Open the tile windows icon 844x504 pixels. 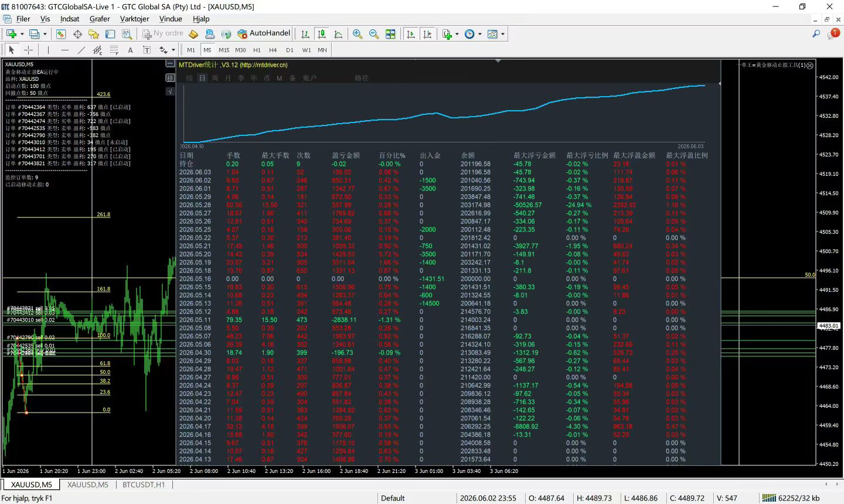pos(390,34)
